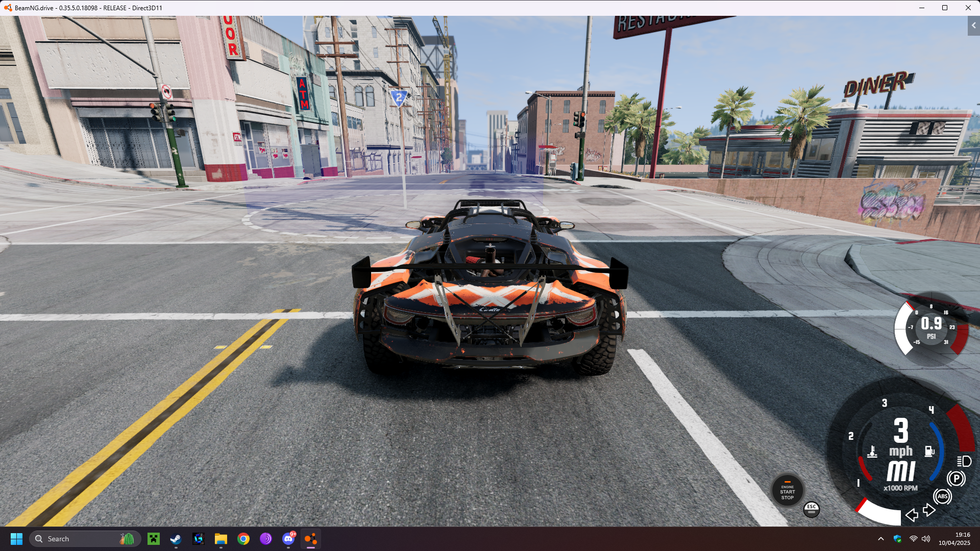Open Discord from the taskbar

(x=288, y=539)
